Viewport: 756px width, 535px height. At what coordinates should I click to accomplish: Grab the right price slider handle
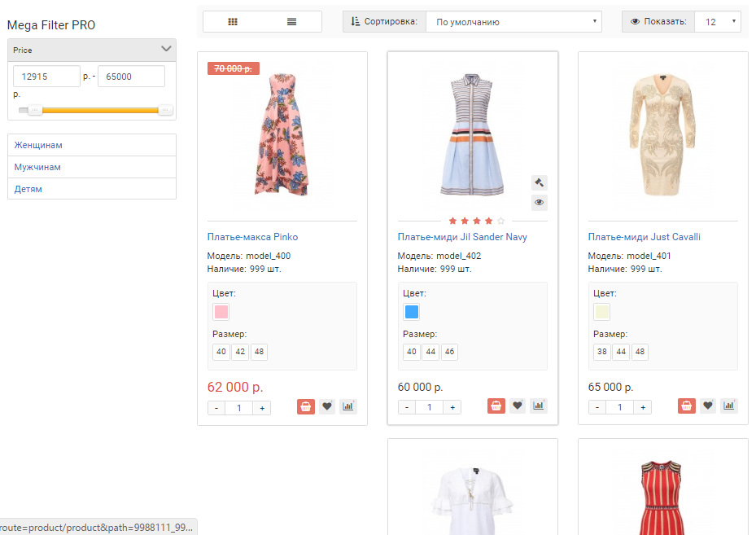click(x=165, y=110)
